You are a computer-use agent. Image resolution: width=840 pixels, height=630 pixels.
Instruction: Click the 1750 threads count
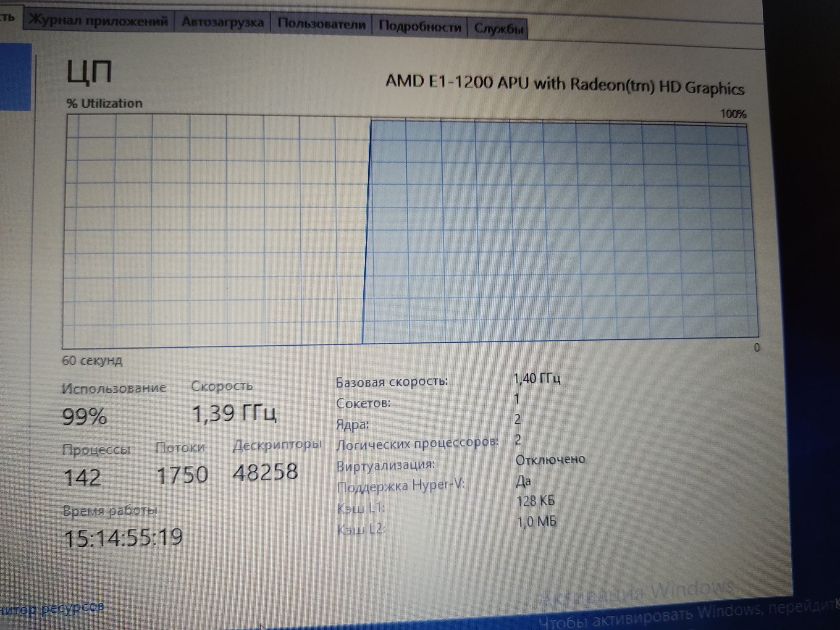click(x=182, y=475)
